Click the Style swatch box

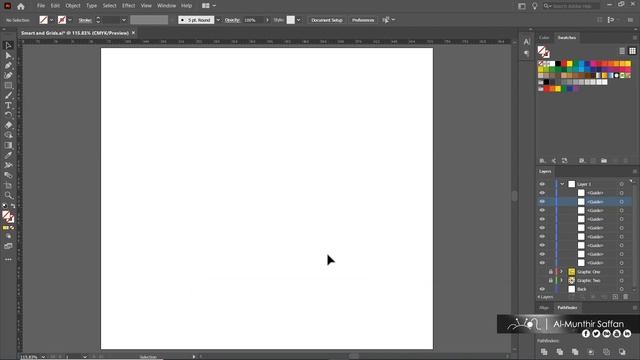click(291, 20)
